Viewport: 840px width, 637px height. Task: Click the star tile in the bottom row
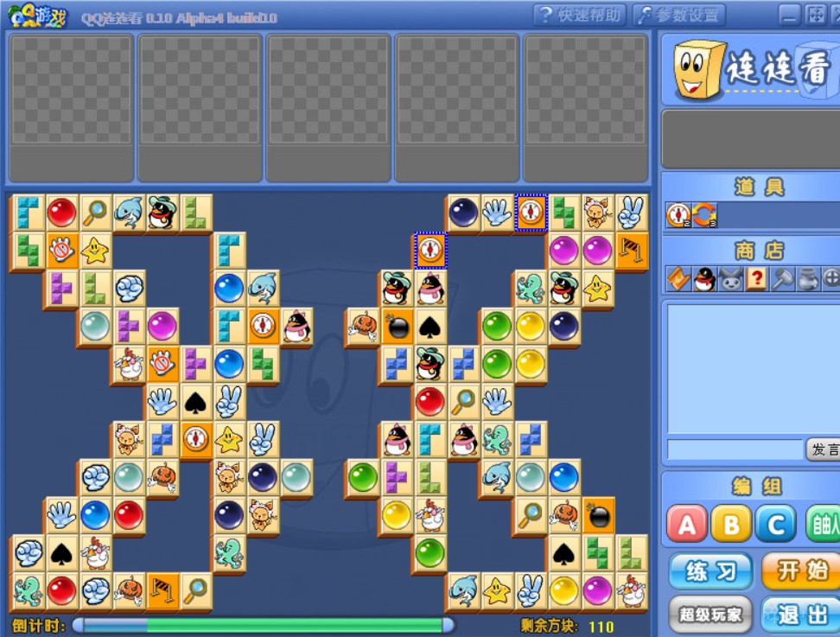coord(497,590)
